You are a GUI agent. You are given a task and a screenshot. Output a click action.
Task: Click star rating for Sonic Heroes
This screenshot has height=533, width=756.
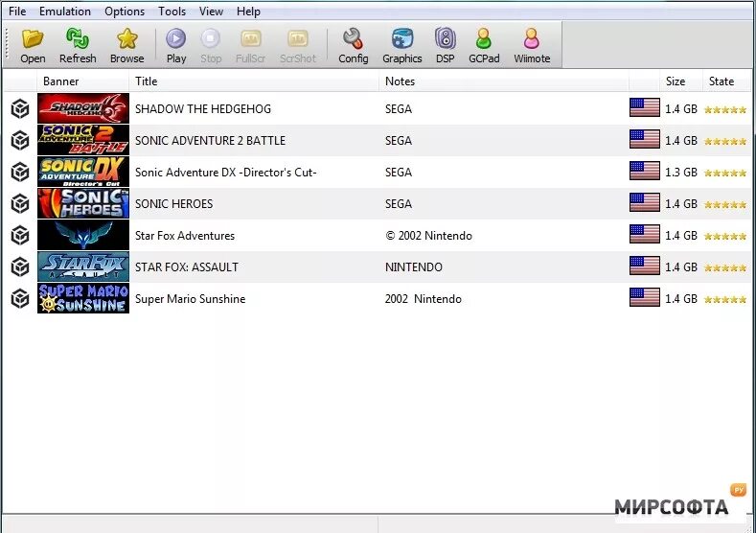(725, 204)
